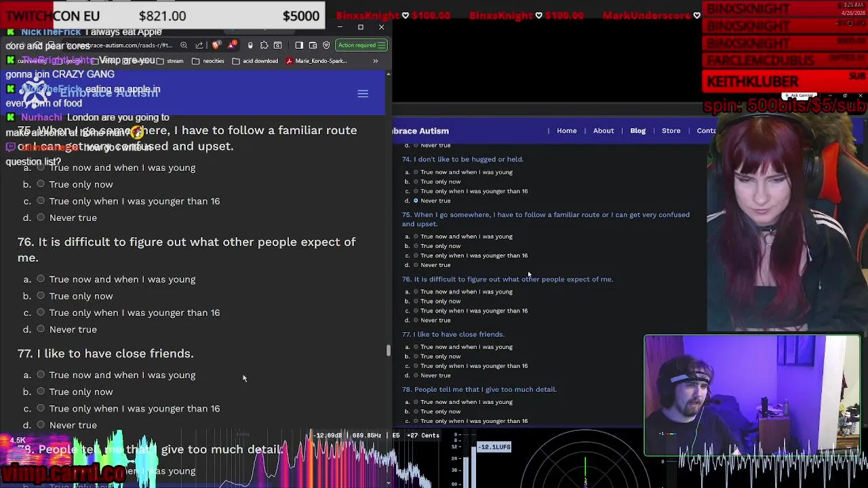
Task: Click '78. People tell me that I give too much detail.' in right window
Action: click(479, 390)
